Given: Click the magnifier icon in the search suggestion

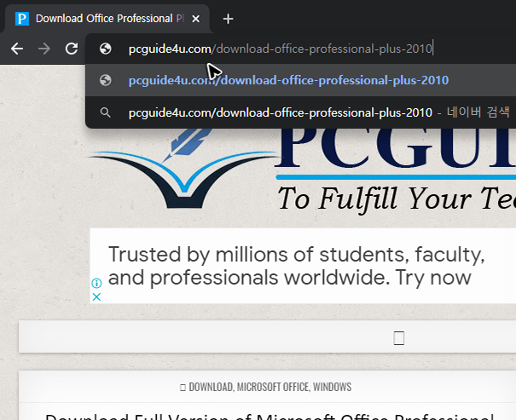Looking at the screenshot, I should pos(105,112).
